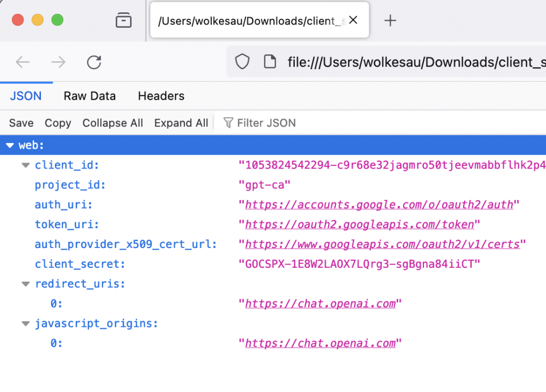
Task: Click index 0 under redirect_uris
Action: point(57,304)
